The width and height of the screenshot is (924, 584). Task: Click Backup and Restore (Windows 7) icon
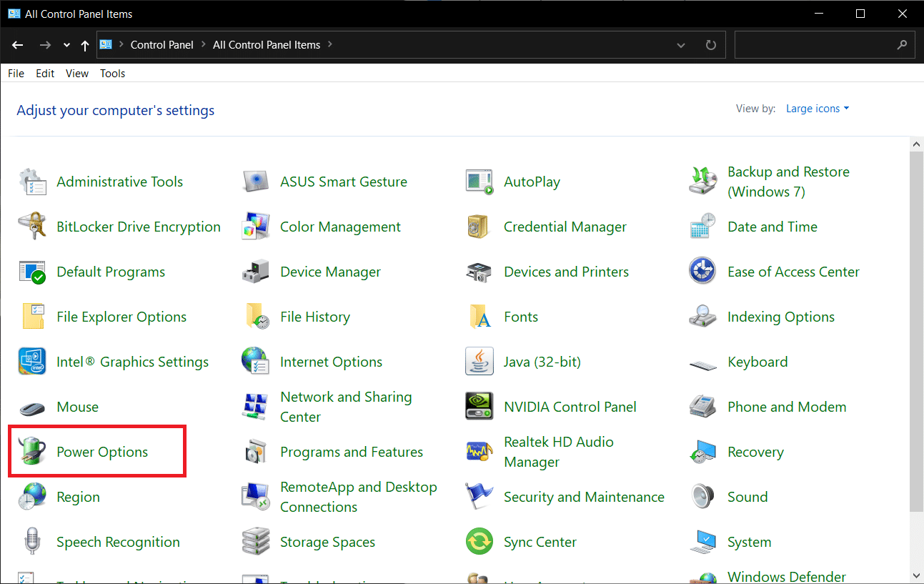703,182
